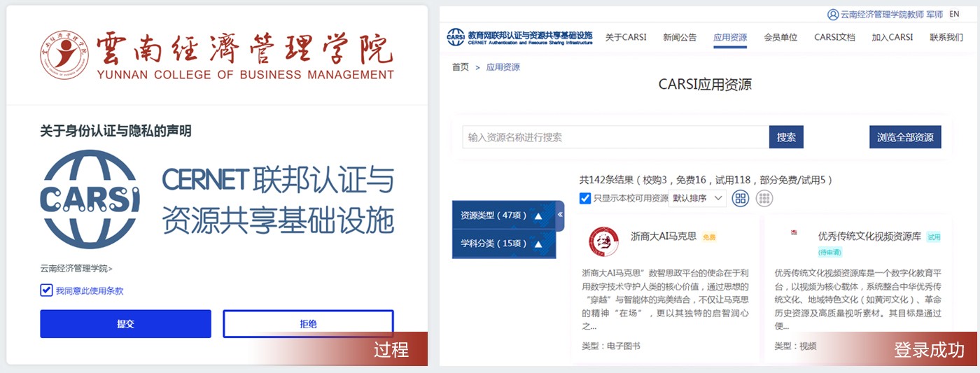Click 应用资源 breadcrumb link
This screenshot has width=980, height=373.
pos(503,67)
